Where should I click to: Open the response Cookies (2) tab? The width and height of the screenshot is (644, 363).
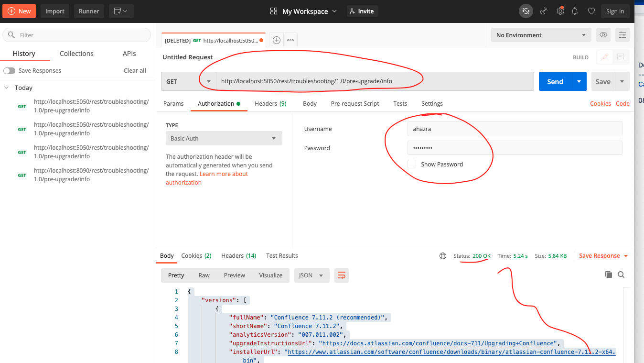(x=196, y=256)
